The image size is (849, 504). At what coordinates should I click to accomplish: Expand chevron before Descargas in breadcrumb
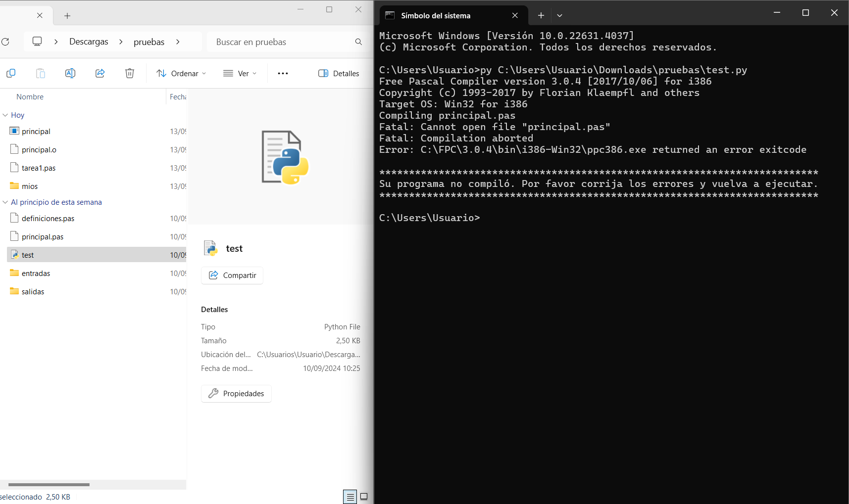coord(56,42)
